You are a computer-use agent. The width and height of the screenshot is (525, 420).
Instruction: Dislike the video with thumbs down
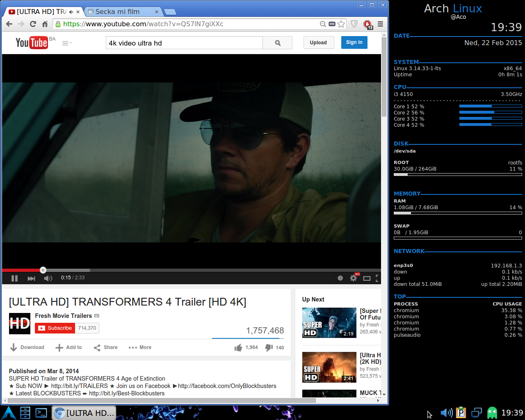coord(274,347)
